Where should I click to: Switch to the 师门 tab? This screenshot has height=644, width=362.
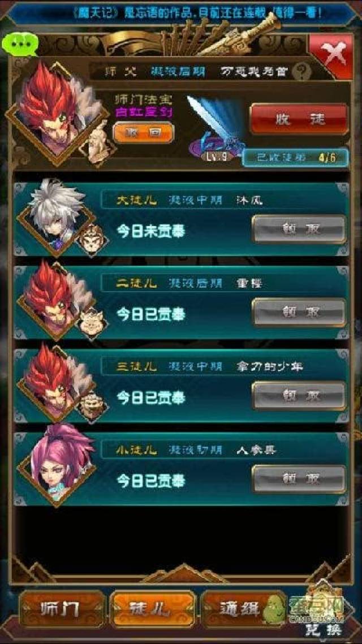pos(62,609)
